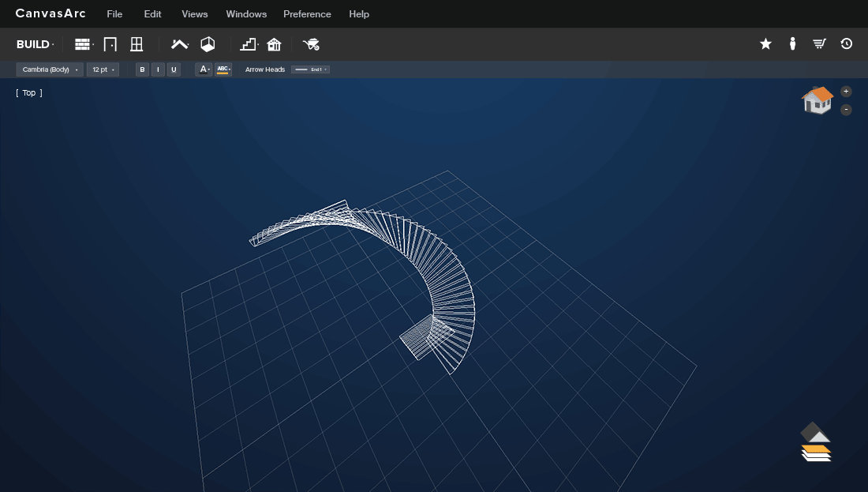Open the Help menu

[359, 14]
